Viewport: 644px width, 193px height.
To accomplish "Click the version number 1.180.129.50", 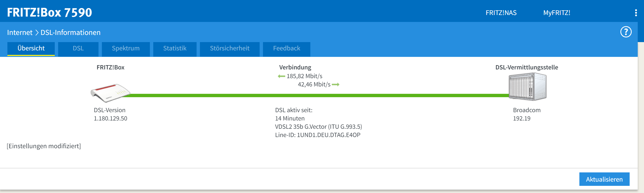I will (x=110, y=118).
